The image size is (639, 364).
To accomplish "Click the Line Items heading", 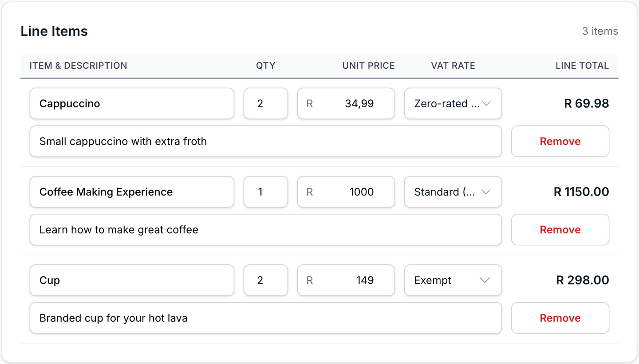I will [54, 31].
